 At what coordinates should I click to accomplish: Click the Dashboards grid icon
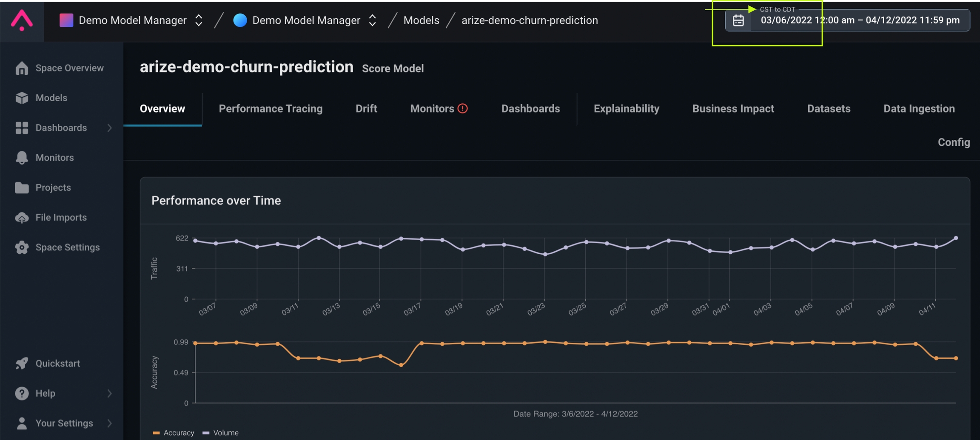coord(22,128)
